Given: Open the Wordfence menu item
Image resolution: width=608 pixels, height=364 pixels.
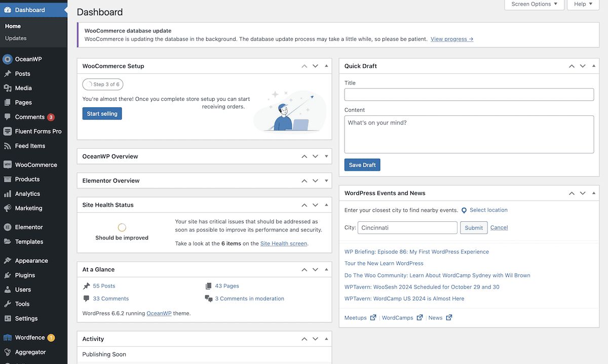Looking at the screenshot, I should click(x=33, y=338).
